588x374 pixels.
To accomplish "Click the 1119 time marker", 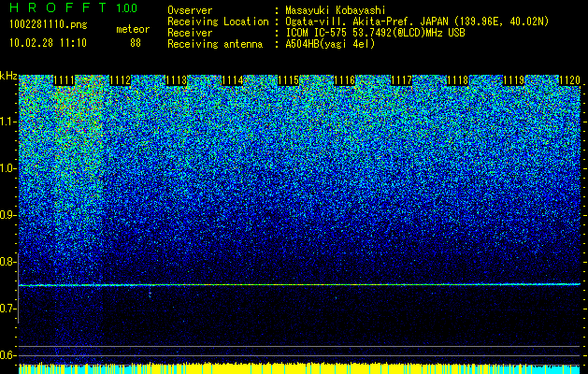I will click(514, 80).
